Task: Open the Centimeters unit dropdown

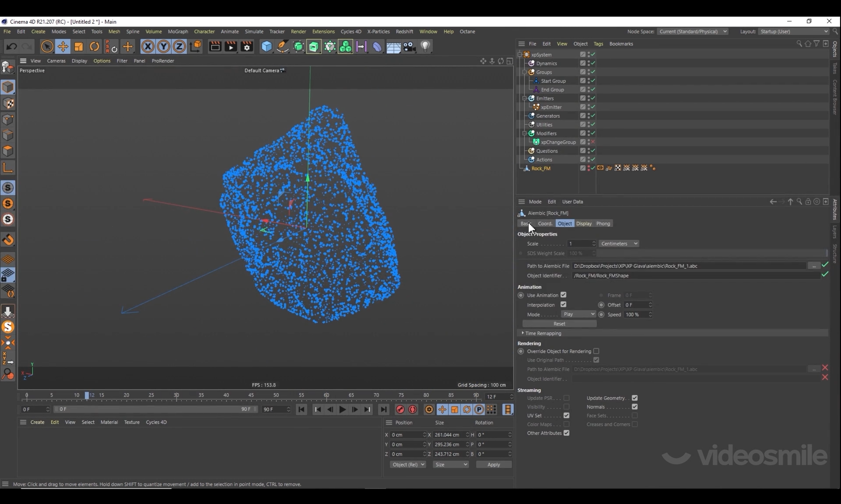Action: [618, 244]
